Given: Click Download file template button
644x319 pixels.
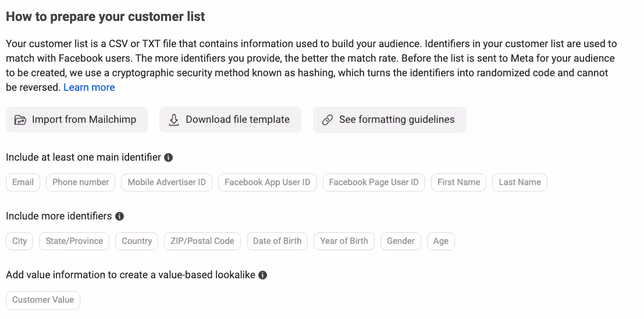Looking at the screenshot, I should pyautogui.click(x=230, y=120).
